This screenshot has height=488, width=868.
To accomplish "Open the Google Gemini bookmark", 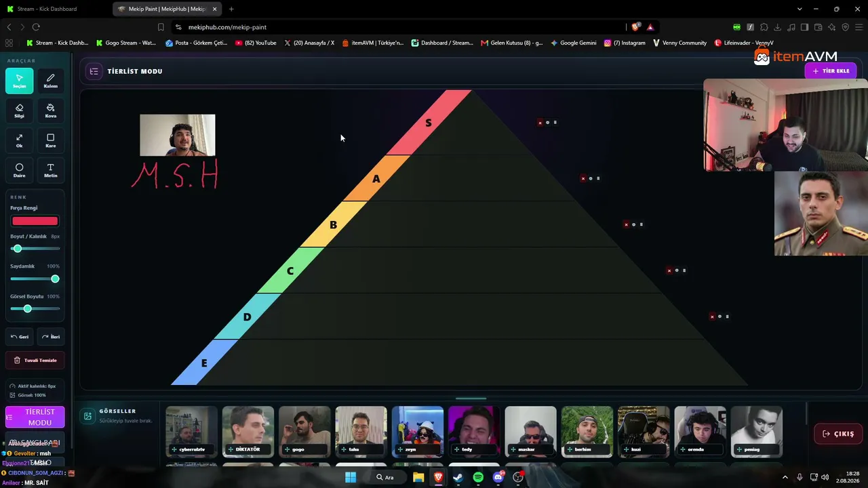I will [x=574, y=43].
